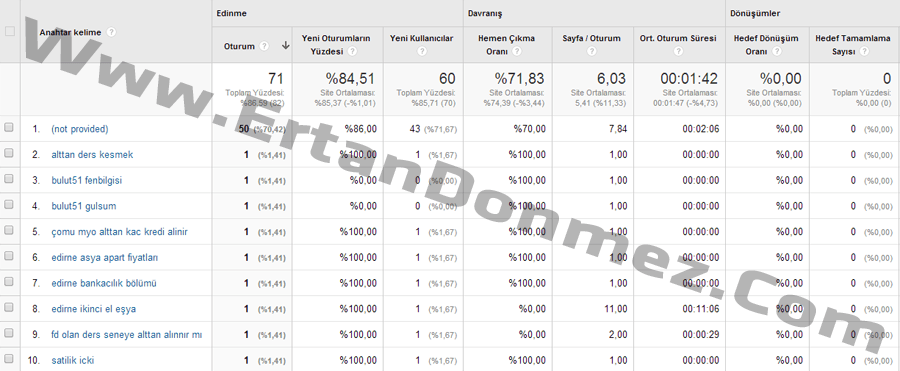Open keyword bulut51 fenbilgisi
This screenshot has width=900, height=371.
(x=87, y=180)
